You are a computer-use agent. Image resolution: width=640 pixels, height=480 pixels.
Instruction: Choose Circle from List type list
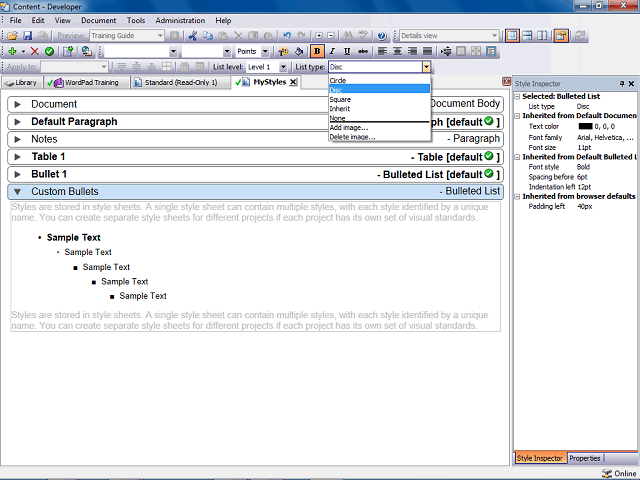(379, 80)
